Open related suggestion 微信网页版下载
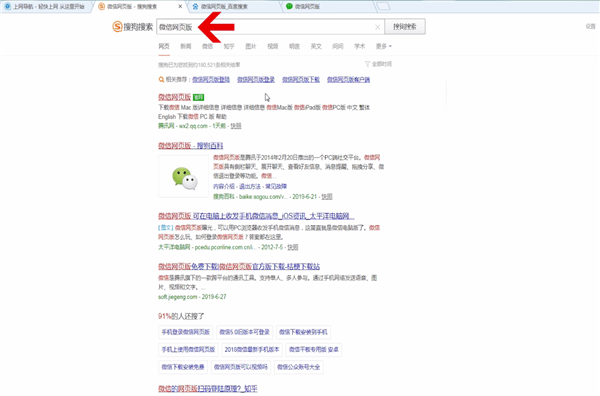Image resolution: width=600 pixels, height=396 pixels. pos(301,80)
